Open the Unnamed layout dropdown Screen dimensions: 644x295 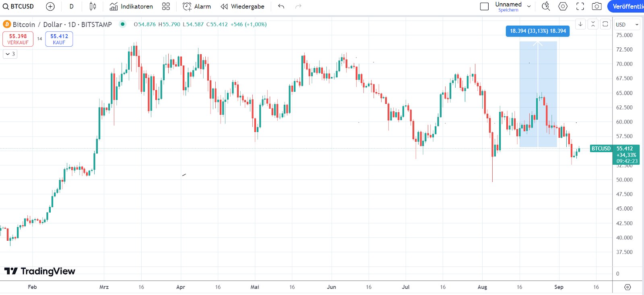click(529, 5)
